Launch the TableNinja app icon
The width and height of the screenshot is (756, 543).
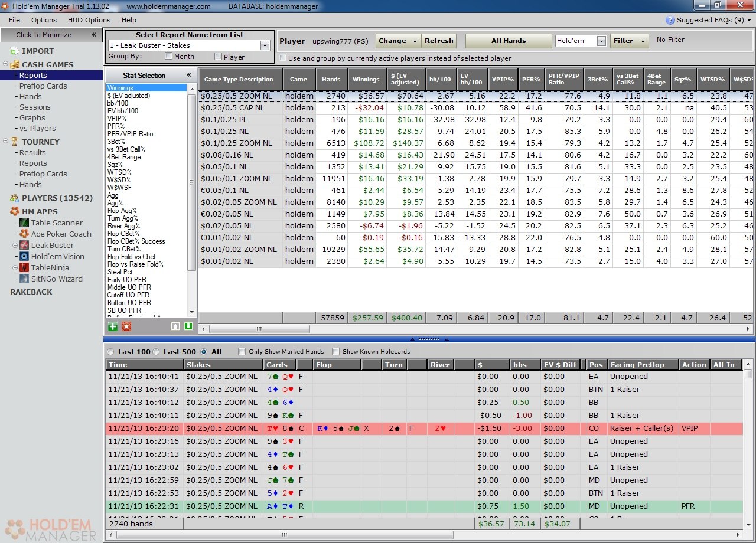[24, 267]
